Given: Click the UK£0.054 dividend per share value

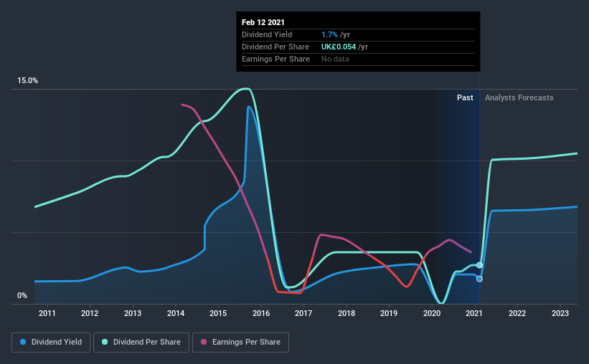Looking at the screenshot, I should point(339,47).
